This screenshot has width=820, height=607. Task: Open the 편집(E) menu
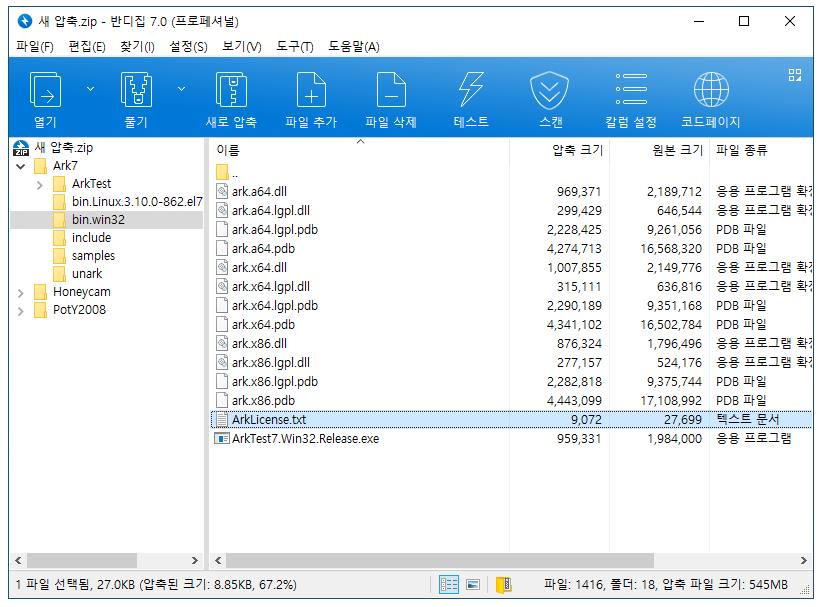[x=87, y=47]
